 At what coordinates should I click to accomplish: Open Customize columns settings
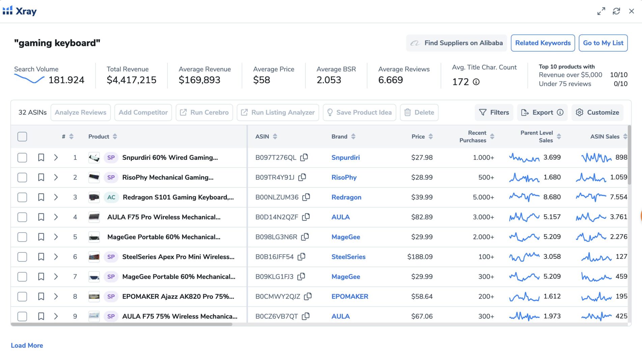pos(597,113)
